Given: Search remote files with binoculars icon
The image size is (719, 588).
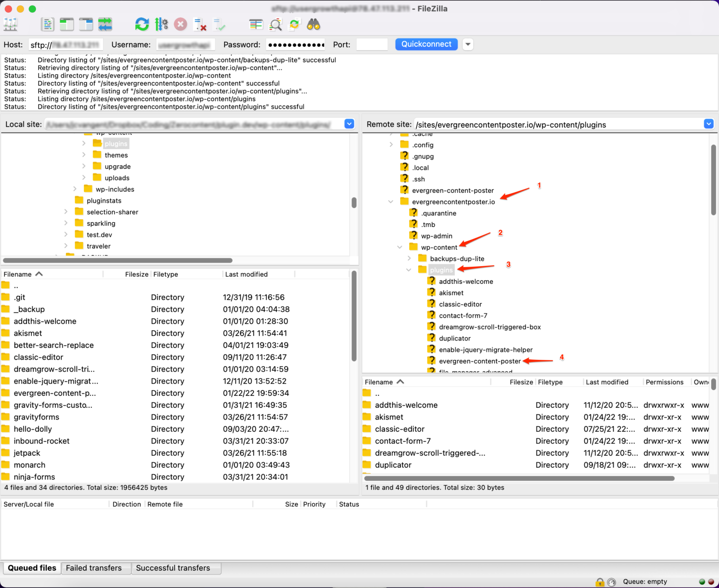Looking at the screenshot, I should click(314, 24).
